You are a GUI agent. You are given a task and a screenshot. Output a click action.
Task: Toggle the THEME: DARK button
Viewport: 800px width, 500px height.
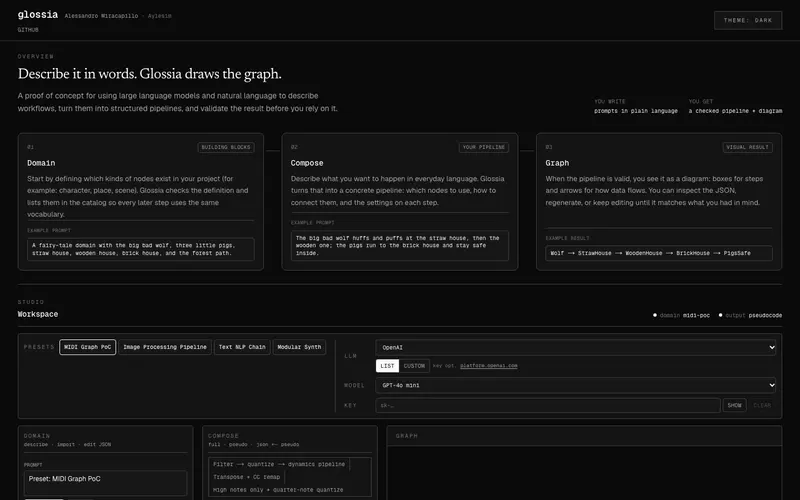click(x=747, y=20)
